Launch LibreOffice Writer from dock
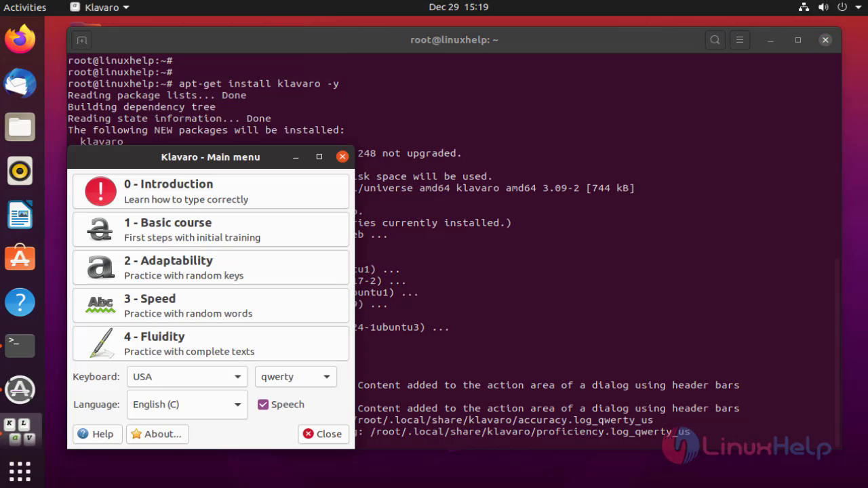 coord(20,215)
